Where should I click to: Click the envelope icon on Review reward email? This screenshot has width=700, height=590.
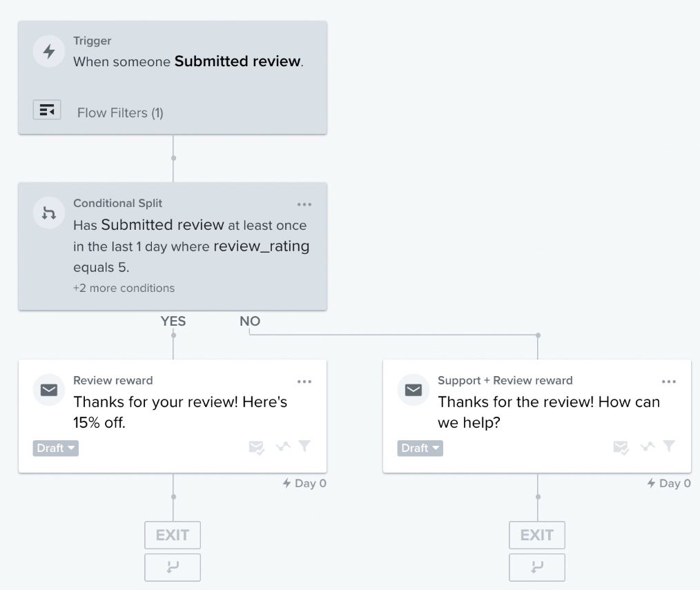coord(48,390)
